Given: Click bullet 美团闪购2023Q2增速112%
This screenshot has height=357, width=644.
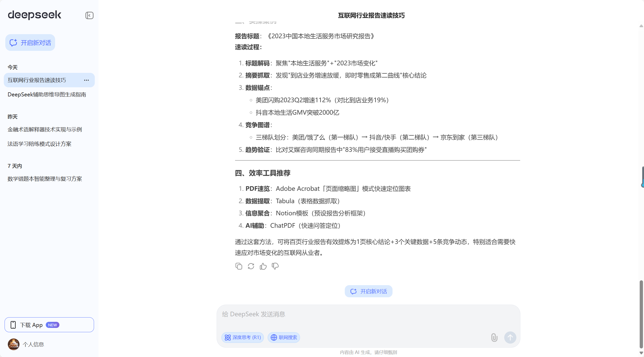Looking at the screenshot, I should pyautogui.click(x=322, y=100).
